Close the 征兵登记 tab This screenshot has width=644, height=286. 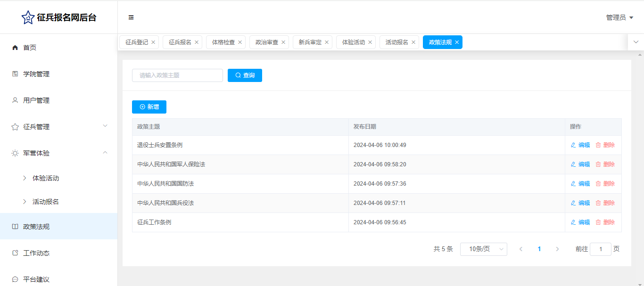click(153, 42)
